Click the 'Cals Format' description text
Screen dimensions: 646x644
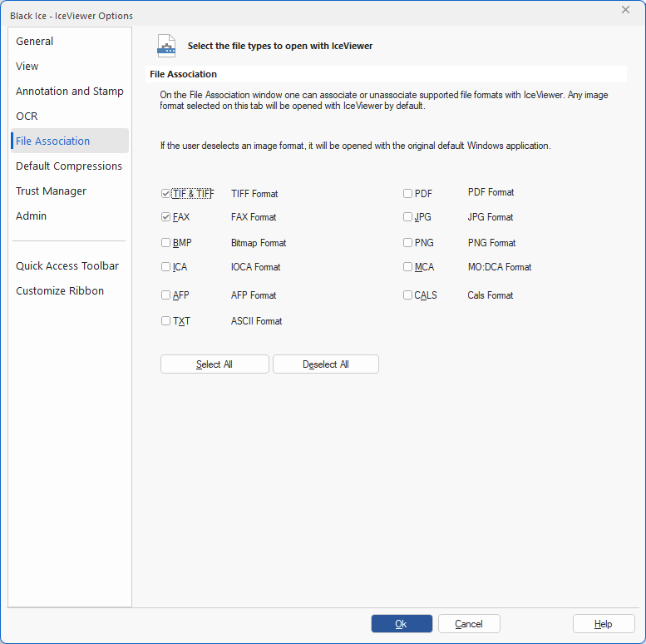(x=491, y=295)
